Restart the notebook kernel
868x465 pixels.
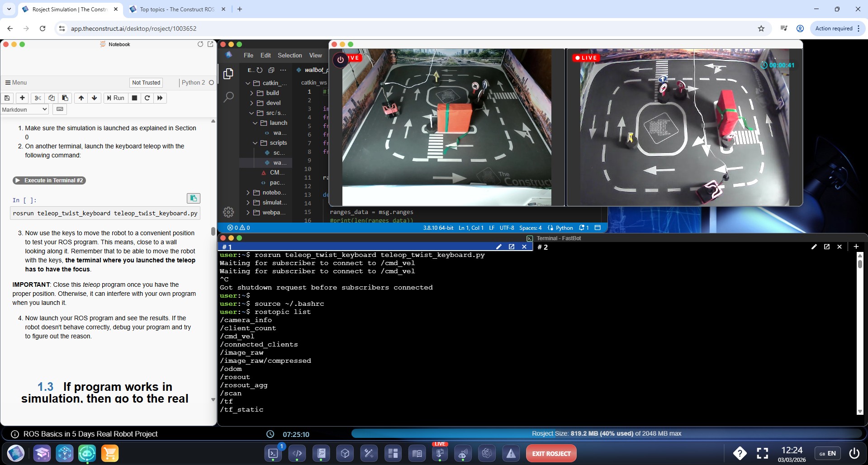pos(147,98)
